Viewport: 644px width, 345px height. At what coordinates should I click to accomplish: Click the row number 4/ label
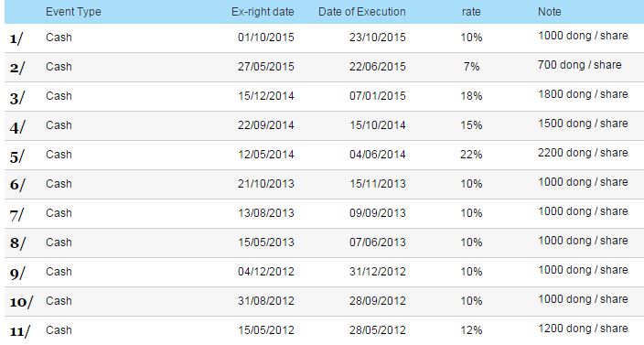click(17, 127)
